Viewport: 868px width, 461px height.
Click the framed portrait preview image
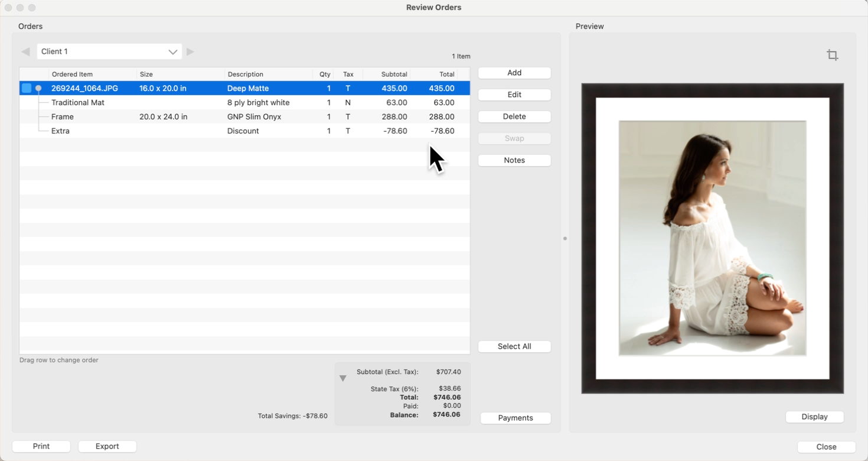pos(712,238)
